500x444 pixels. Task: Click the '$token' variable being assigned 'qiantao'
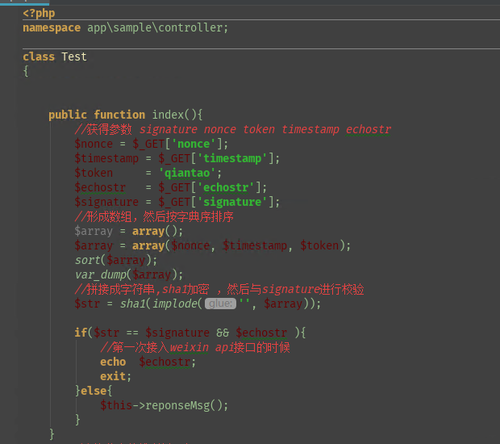(94, 173)
